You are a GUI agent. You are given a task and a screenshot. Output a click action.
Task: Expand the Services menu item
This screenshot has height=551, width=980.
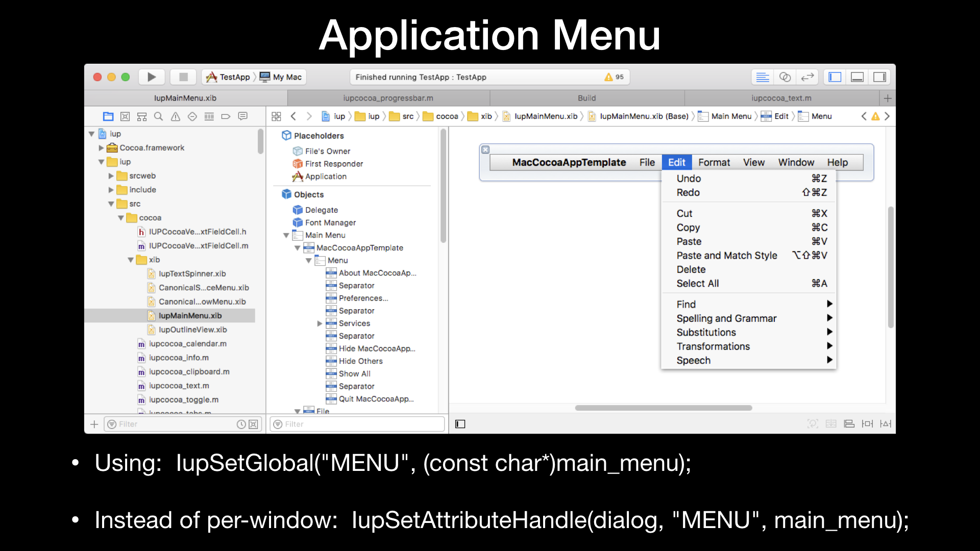pyautogui.click(x=320, y=323)
